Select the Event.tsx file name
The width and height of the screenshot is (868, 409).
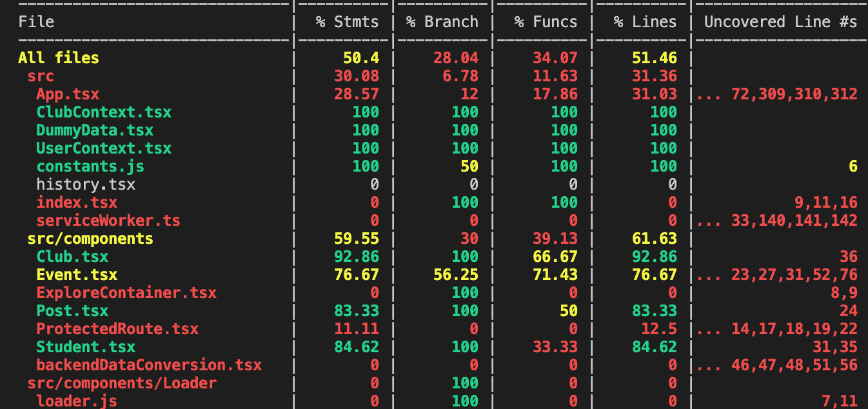coord(77,275)
